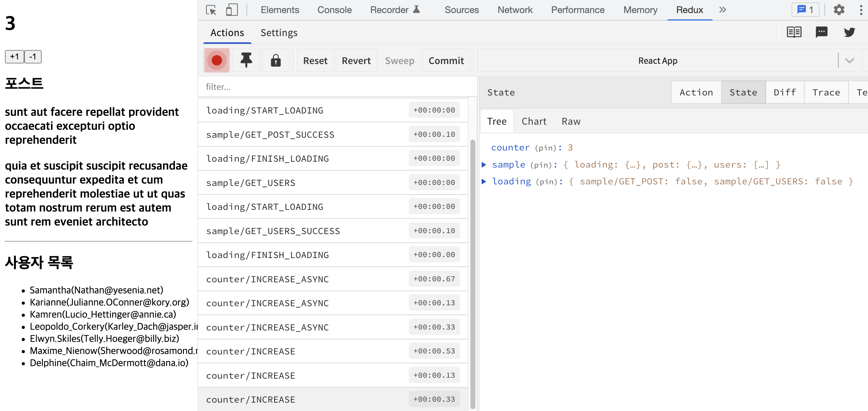Viewport: 868px width, 411px height.
Task: Select the sample/GET_POST_SUCCESS action
Action: click(x=333, y=134)
